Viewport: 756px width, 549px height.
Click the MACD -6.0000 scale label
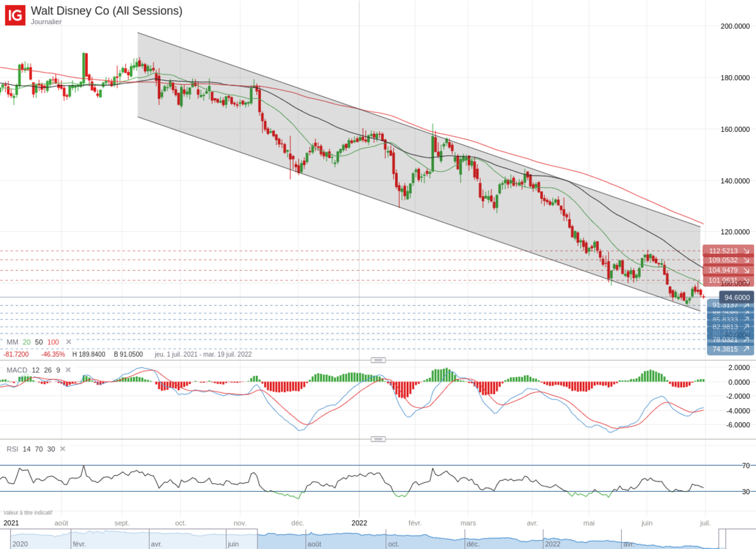(737, 425)
